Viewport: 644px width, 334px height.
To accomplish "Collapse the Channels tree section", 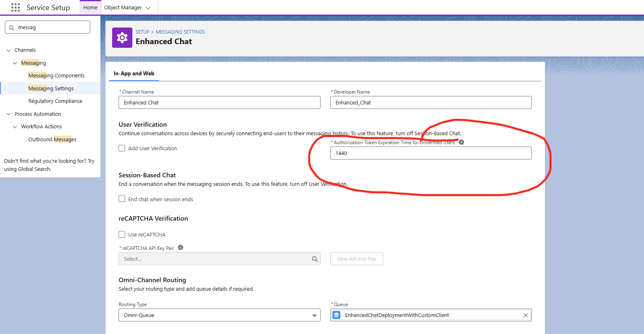I will click(9, 50).
